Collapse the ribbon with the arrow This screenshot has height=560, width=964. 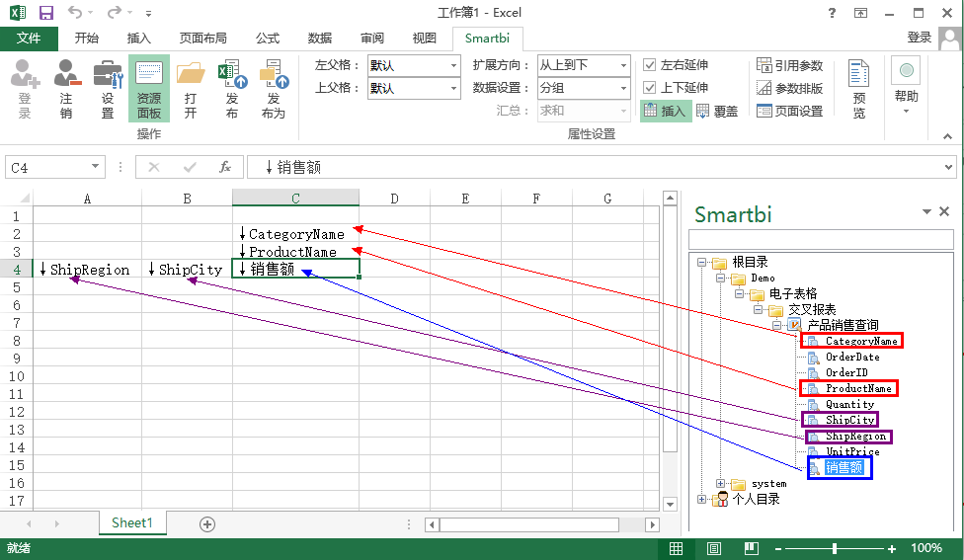pos(947,136)
